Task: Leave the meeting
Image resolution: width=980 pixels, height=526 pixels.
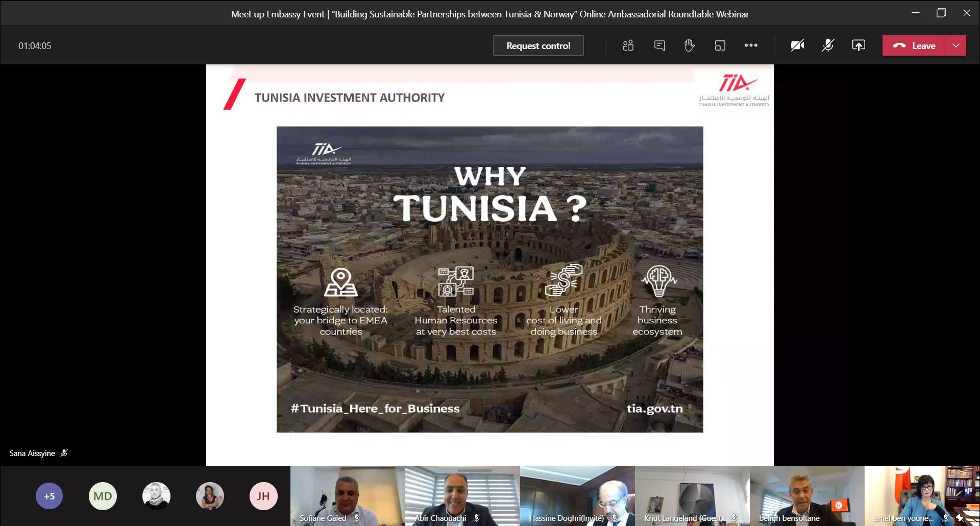Action: pyautogui.click(x=914, y=45)
